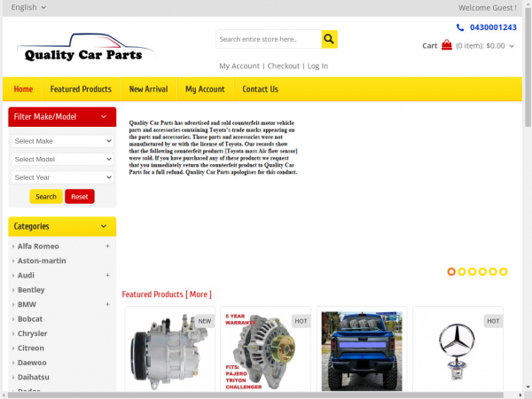Open the BMW category
The width and height of the screenshot is (532, 399).
[27, 304]
